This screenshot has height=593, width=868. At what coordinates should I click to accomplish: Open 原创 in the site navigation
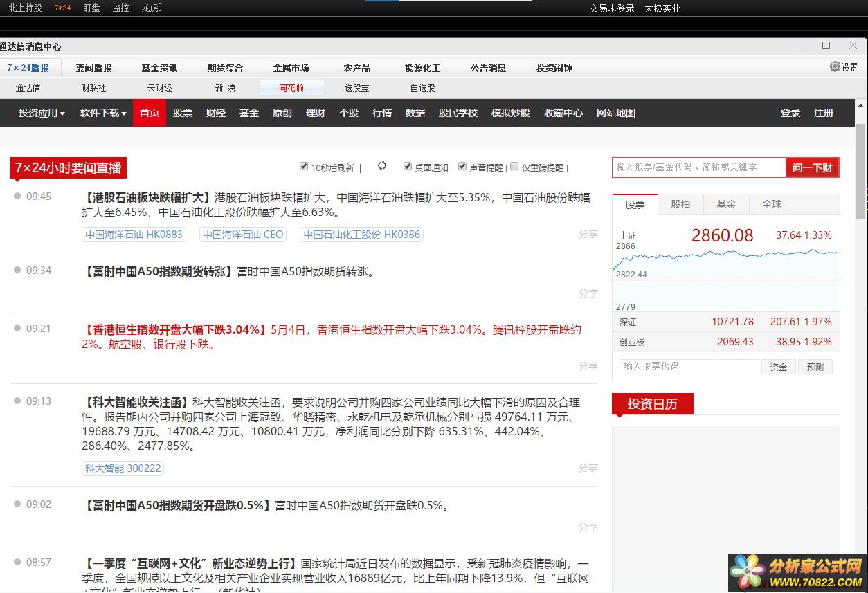[x=282, y=113]
